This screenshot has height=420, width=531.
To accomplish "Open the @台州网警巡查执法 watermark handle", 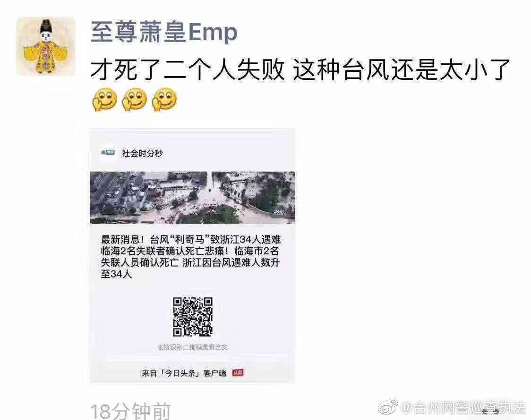I will tap(463, 407).
